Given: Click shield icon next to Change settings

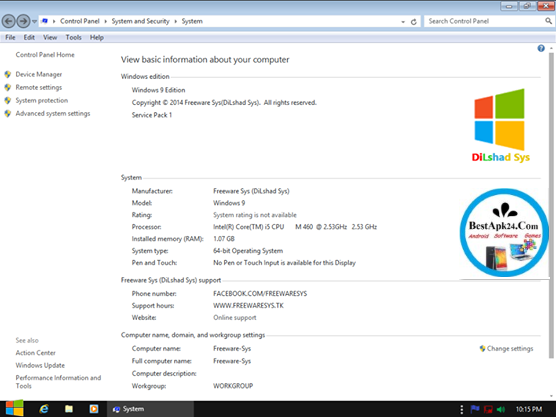Looking at the screenshot, I should click(482, 349).
